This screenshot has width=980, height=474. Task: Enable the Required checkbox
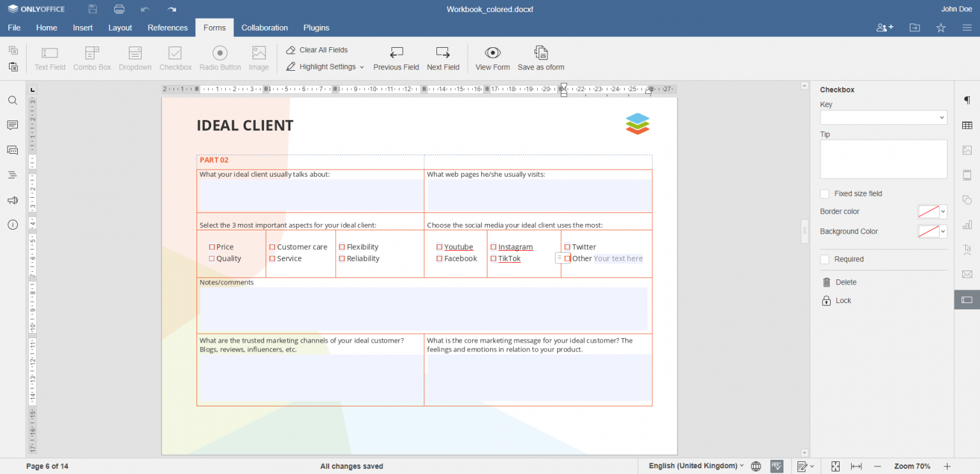pos(823,259)
